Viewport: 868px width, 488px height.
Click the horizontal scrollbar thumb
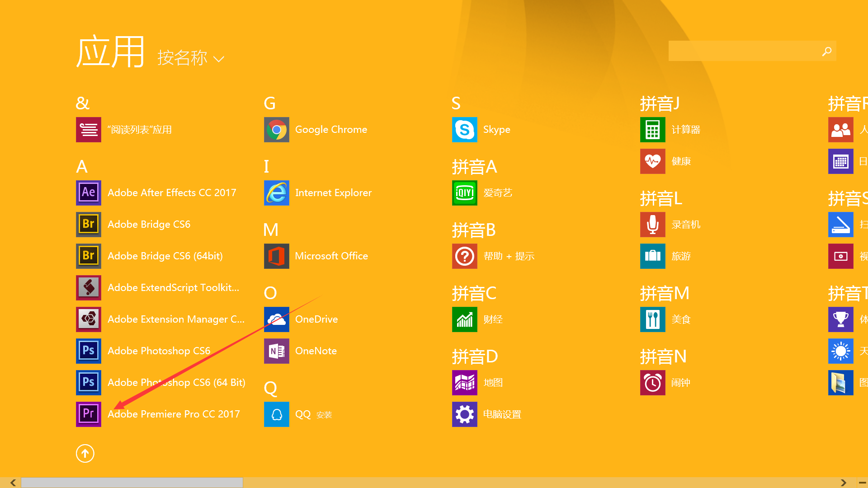point(132,483)
